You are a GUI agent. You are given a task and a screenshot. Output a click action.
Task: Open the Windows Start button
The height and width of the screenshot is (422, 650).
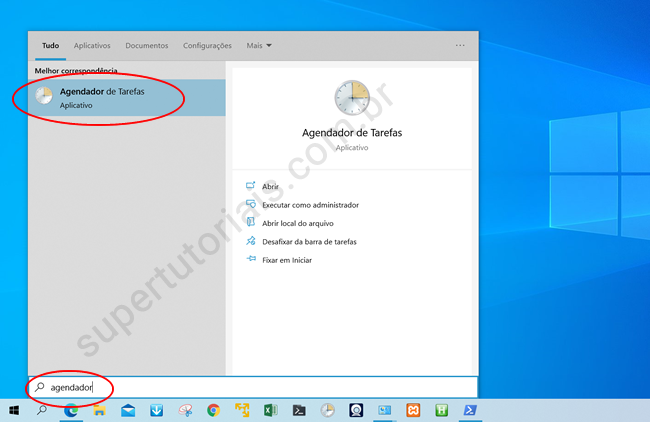pyautogui.click(x=14, y=410)
